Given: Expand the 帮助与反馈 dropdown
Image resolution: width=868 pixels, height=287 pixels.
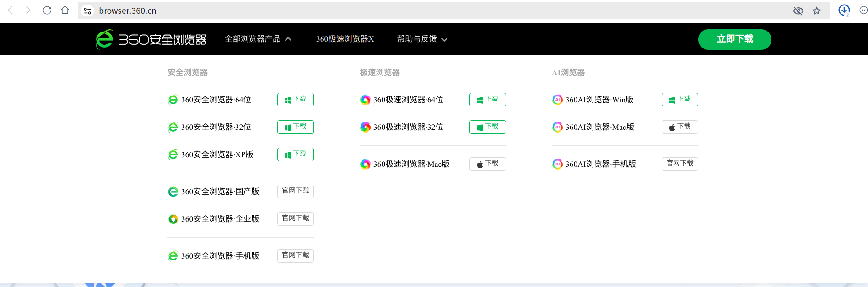Looking at the screenshot, I should tap(422, 39).
